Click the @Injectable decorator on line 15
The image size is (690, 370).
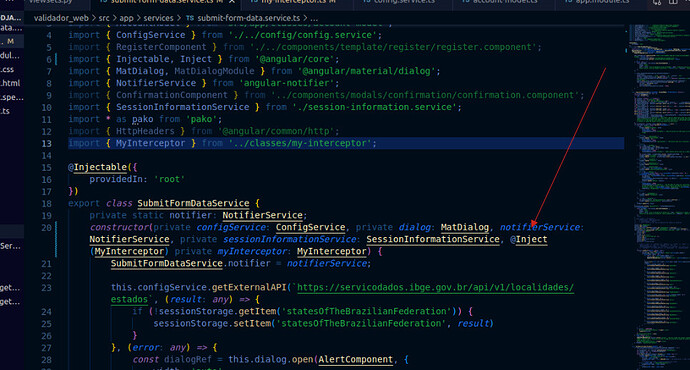click(97, 167)
